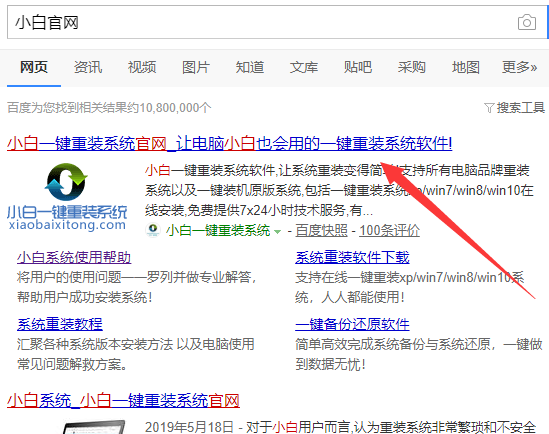Image resolution: width=549 pixels, height=434 pixels.
Task: Go to the 文库 tab
Action: (304, 67)
